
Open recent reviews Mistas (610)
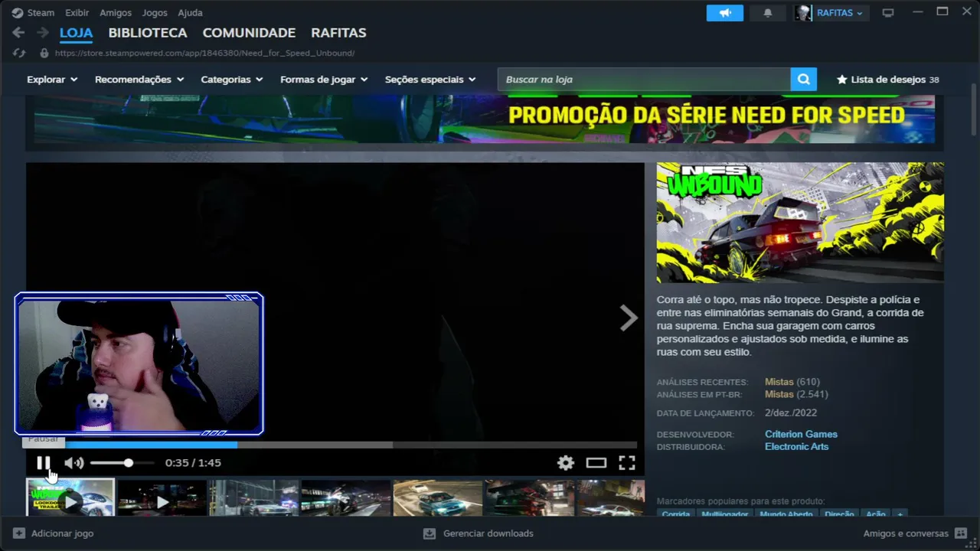coord(792,382)
